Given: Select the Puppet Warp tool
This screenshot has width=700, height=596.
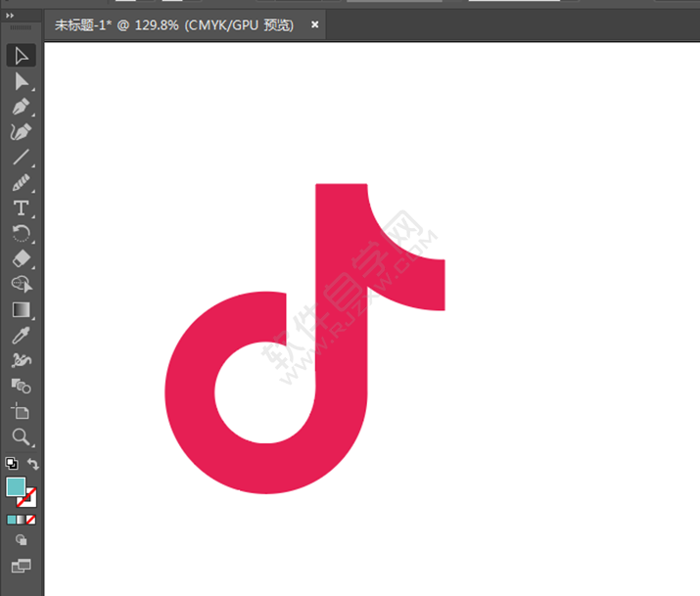Looking at the screenshot, I should 21,360.
